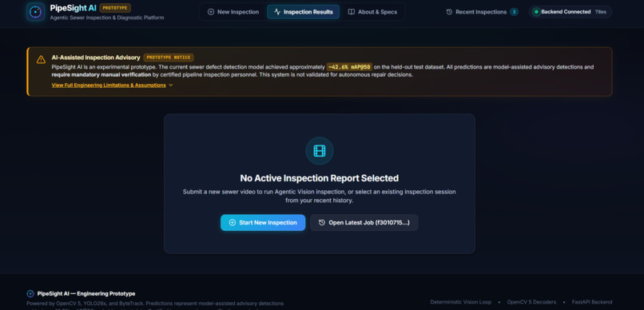Click the PipeSight AI logo icon
The height and width of the screenshot is (310, 644).
point(35,12)
